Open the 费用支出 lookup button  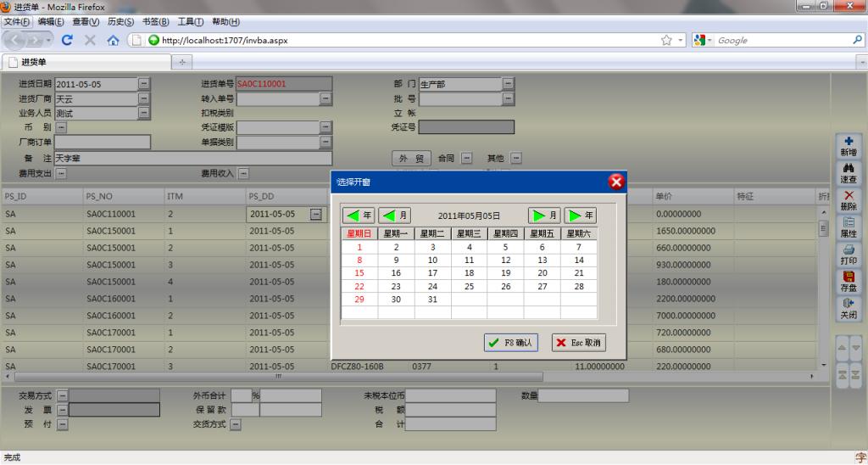(61, 173)
